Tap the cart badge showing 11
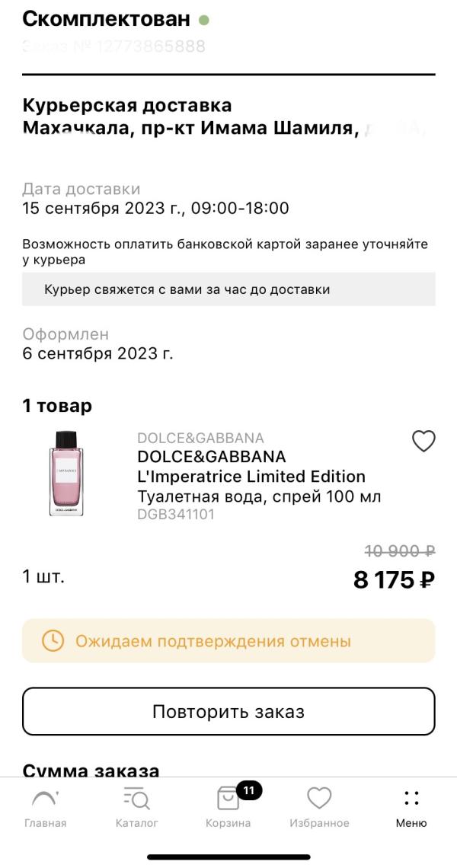Screen dimensions: 457x868 click(x=249, y=790)
